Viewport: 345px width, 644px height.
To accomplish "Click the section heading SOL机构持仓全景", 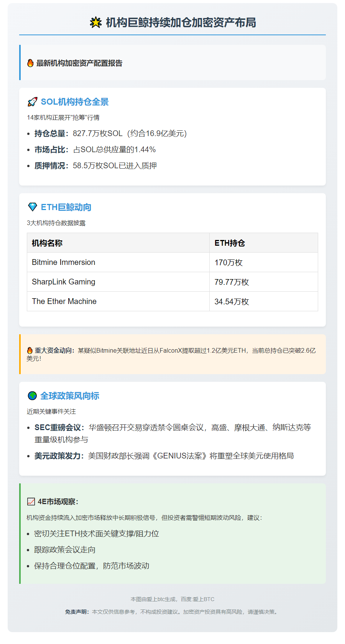I will (x=75, y=102).
